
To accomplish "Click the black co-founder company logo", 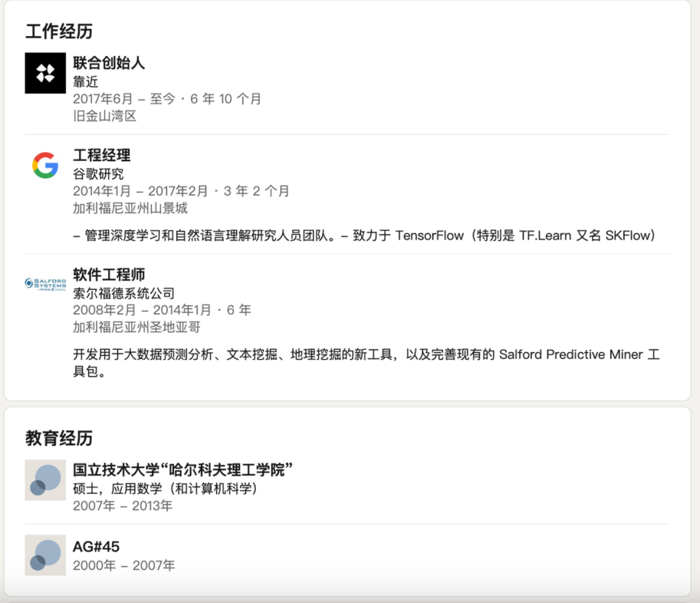I will click(x=45, y=72).
